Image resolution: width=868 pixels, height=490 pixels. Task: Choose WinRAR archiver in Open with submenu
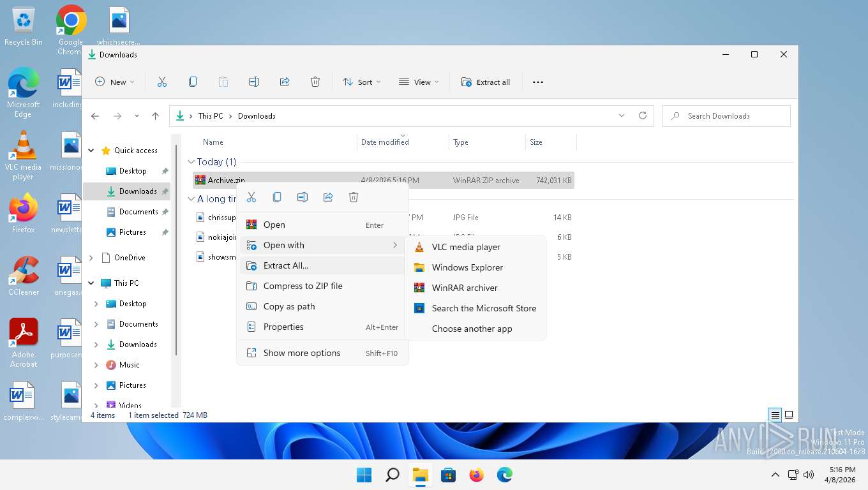pos(475,288)
